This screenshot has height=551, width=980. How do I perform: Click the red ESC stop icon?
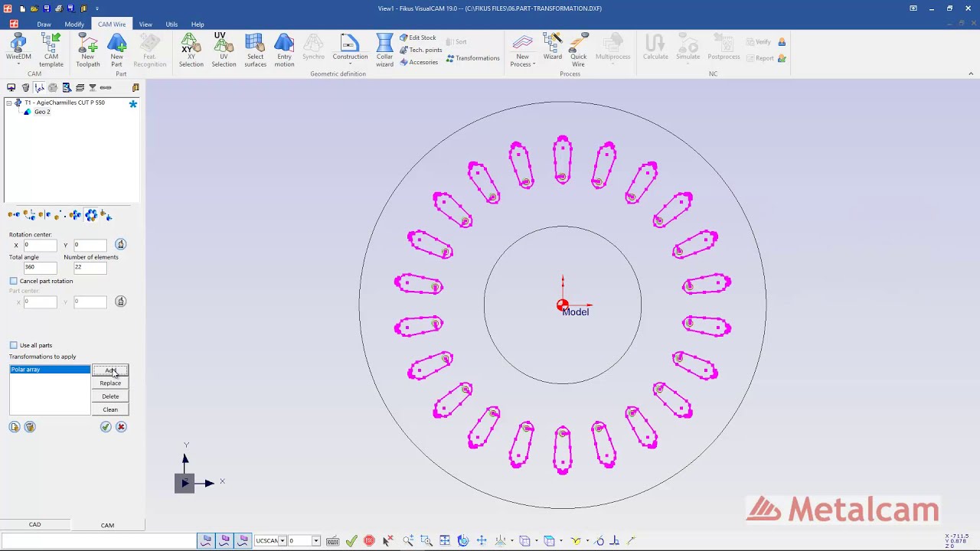(x=369, y=541)
